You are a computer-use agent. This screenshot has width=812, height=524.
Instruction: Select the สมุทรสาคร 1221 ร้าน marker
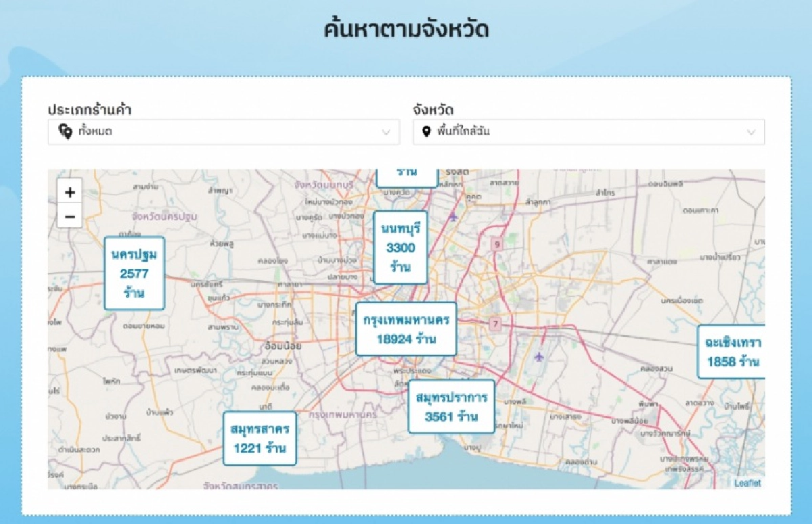tap(260, 438)
